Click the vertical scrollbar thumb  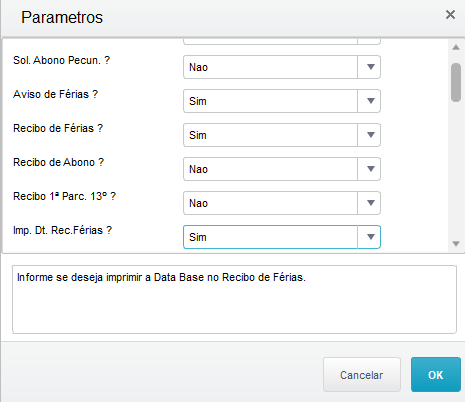pos(456,82)
